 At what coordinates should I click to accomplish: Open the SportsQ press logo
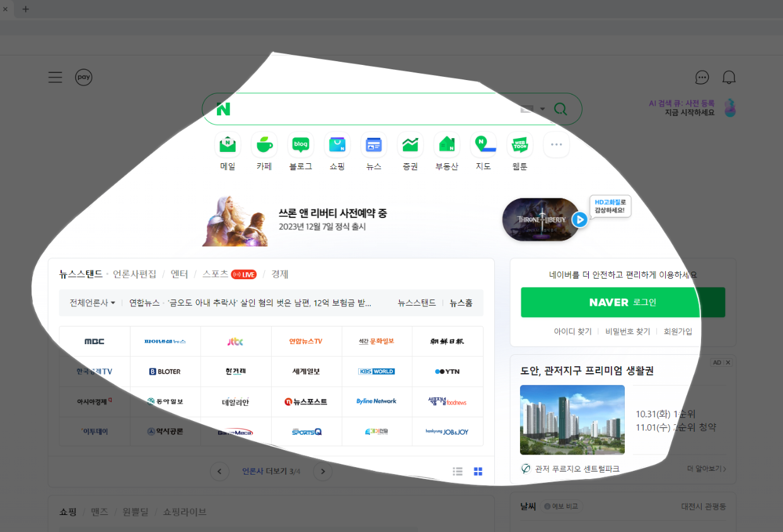pyautogui.click(x=306, y=432)
